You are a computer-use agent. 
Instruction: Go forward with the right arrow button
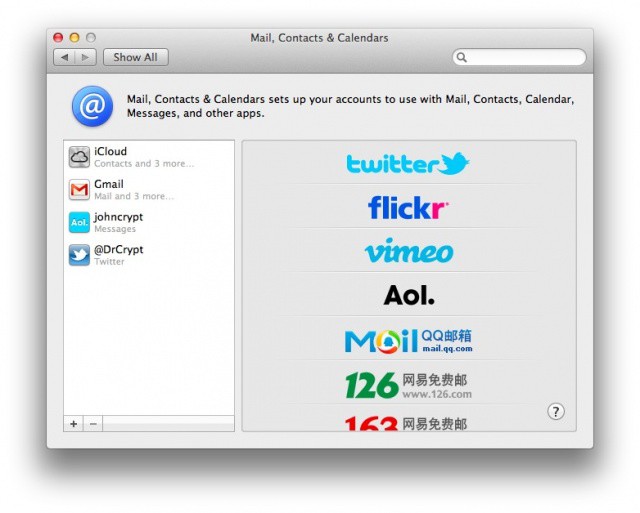(85, 57)
